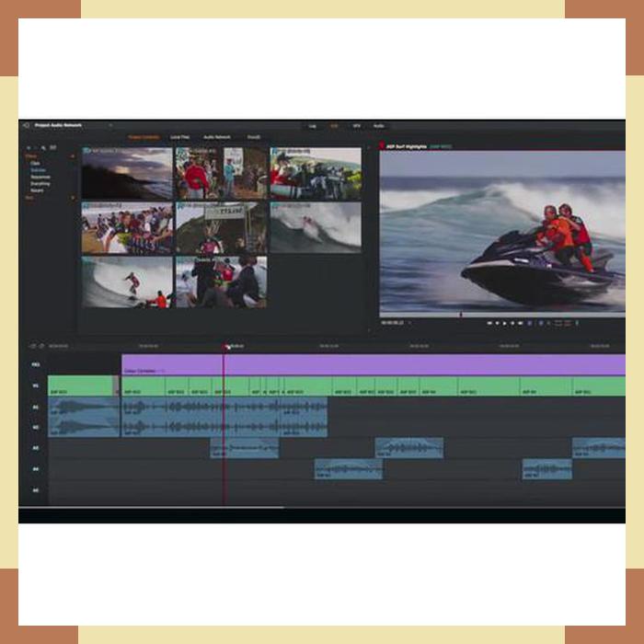Viewport: 644px width, 644px height.
Task: Click the viewer timecode display
Action: pos(392,323)
